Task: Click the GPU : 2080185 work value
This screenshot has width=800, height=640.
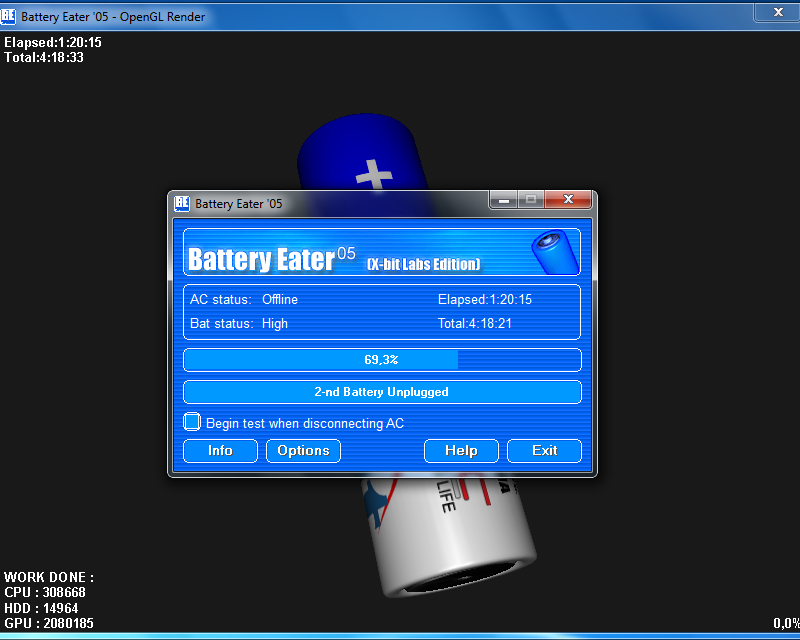Action: pyautogui.click(x=49, y=624)
